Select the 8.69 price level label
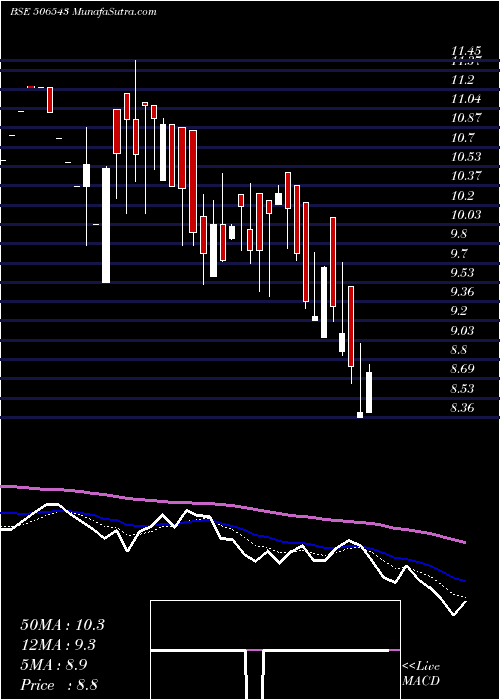Viewport: 500px width, 700px height. (x=462, y=369)
